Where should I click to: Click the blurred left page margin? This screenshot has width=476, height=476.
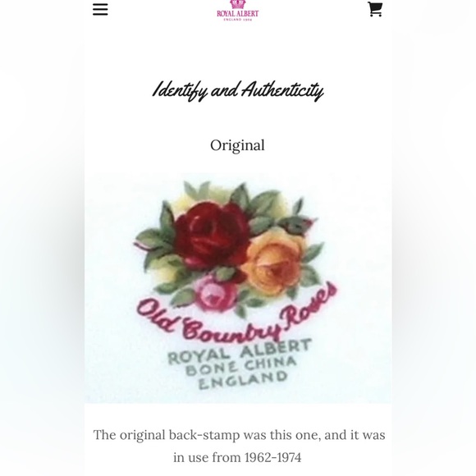pos(42,238)
